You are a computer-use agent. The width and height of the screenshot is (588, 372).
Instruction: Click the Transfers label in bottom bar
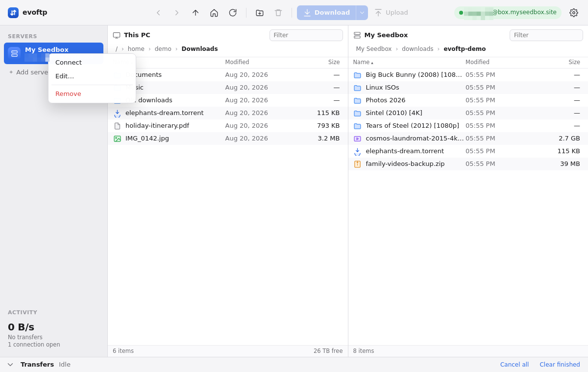pyautogui.click(x=37, y=365)
